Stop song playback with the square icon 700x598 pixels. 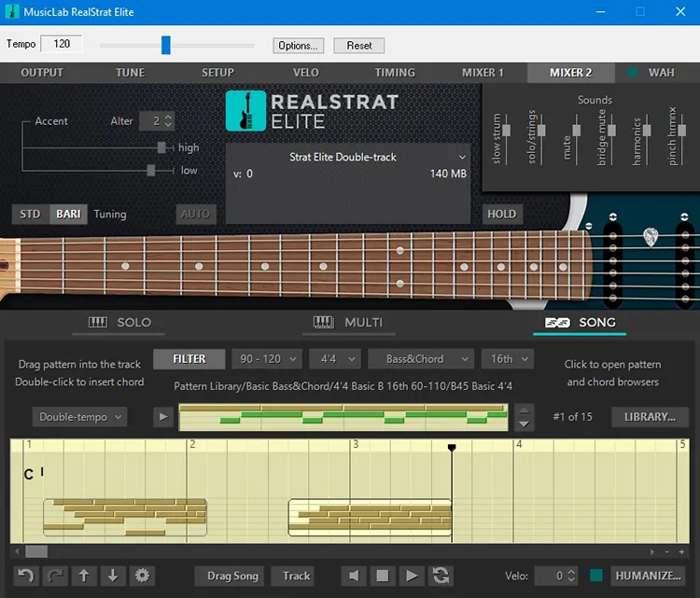(x=383, y=576)
